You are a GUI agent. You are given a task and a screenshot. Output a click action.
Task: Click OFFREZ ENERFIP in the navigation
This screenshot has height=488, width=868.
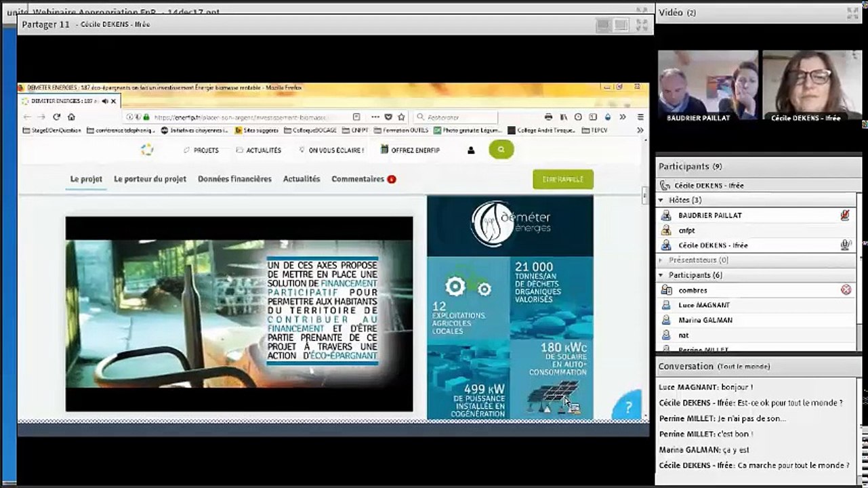pos(410,150)
